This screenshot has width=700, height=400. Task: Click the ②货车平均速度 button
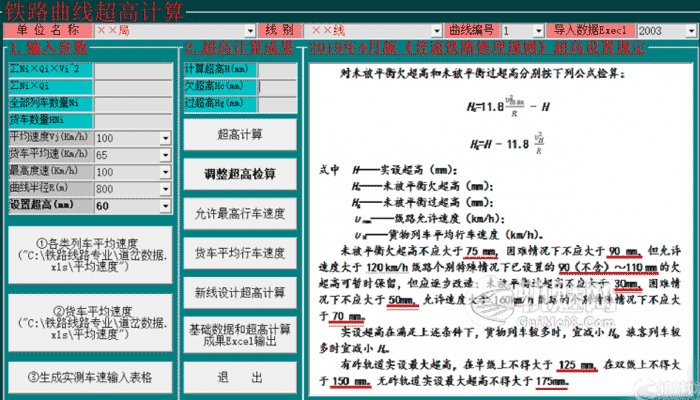pos(90,323)
